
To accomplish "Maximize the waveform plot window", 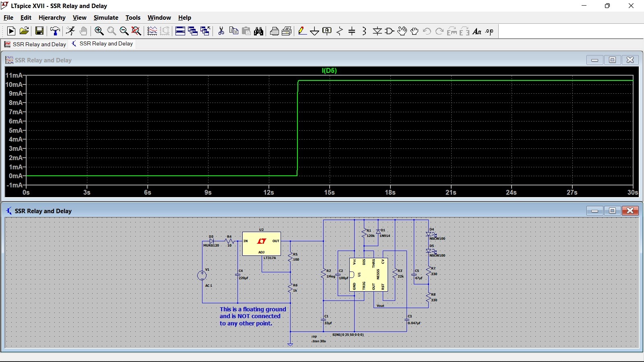I will [x=612, y=60].
